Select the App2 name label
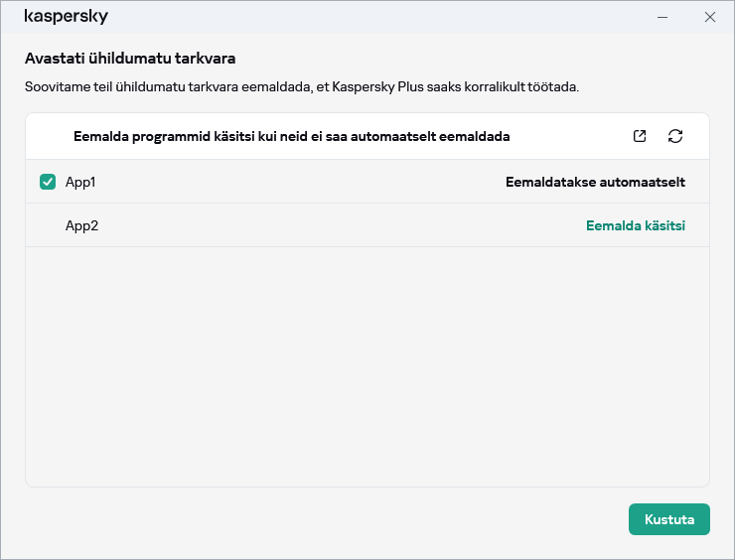The width and height of the screenshot is (735, 560). click(81, 225)
